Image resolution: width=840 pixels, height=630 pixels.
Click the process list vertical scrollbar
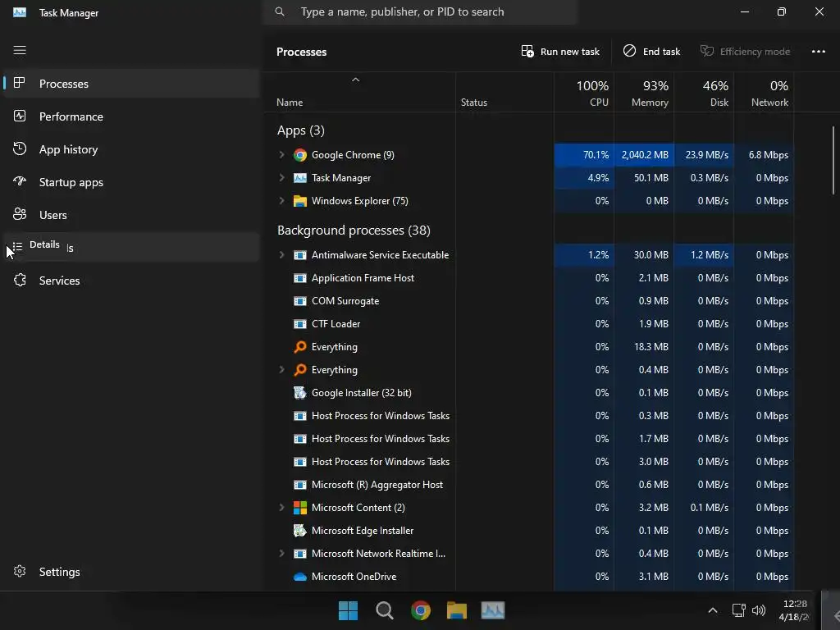click(833, 160)
